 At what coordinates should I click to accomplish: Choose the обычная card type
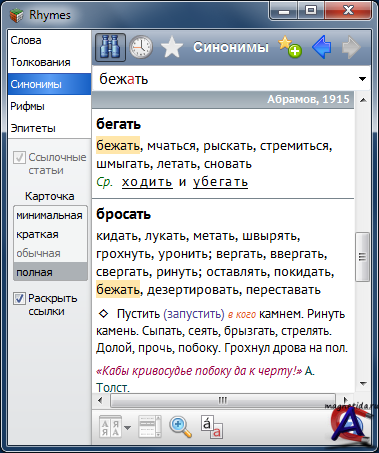click(x=50, y=253)
